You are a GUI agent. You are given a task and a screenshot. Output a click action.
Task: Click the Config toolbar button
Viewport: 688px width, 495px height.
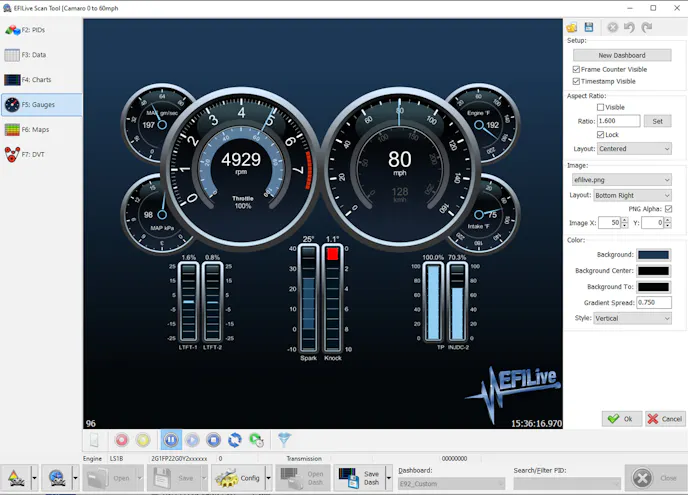(x=236, y=478)
